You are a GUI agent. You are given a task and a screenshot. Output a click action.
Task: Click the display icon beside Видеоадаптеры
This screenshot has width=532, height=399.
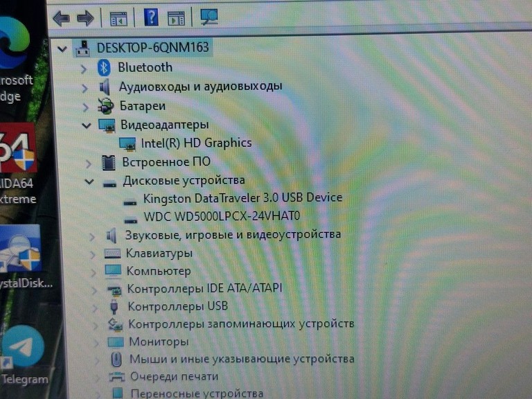[x=107, y=125]
